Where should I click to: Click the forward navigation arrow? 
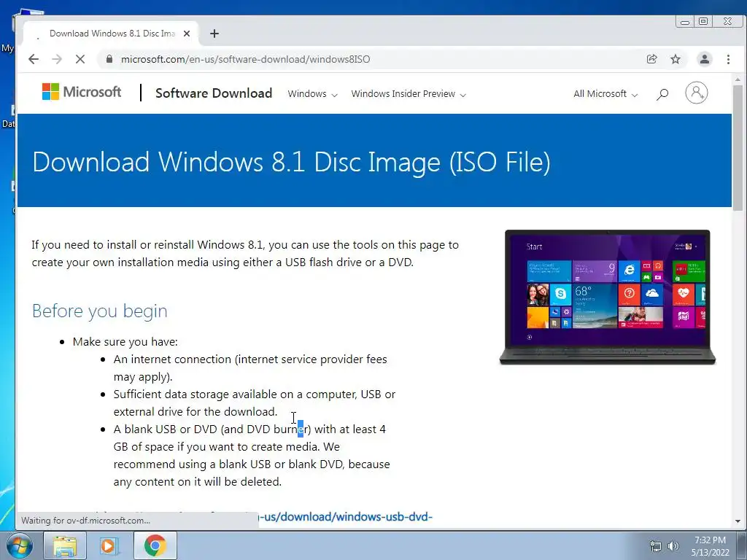pyautogui.click(x=57, y=59)
